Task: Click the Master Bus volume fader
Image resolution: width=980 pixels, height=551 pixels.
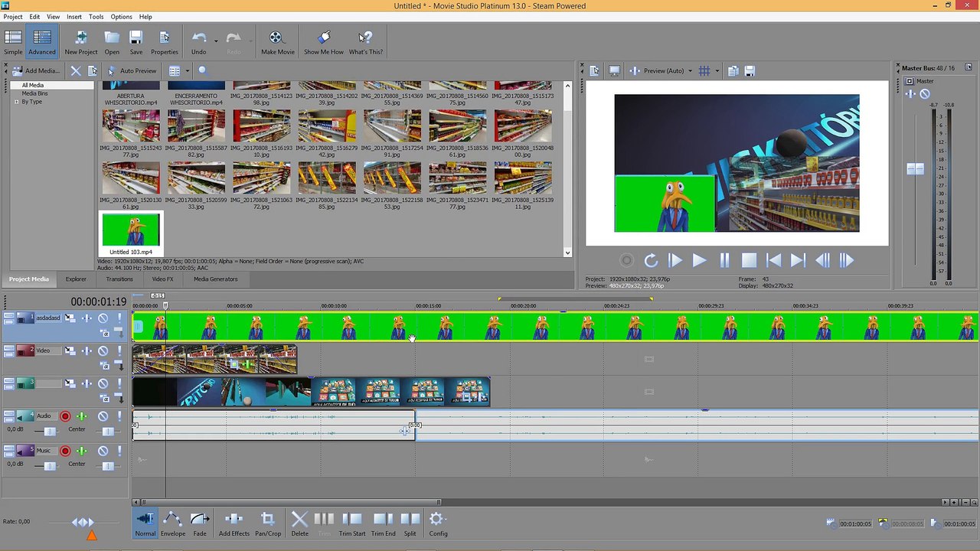Action: 915,168
